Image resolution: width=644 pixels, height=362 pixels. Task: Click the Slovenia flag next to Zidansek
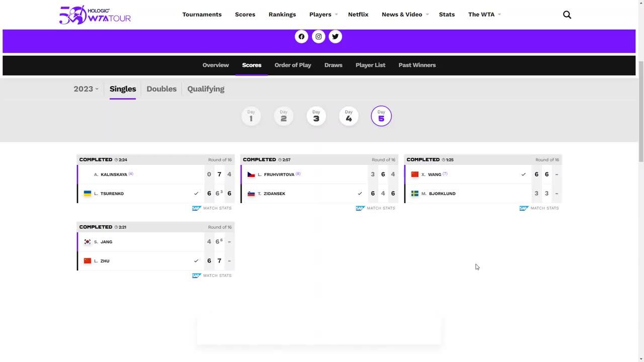251,194
